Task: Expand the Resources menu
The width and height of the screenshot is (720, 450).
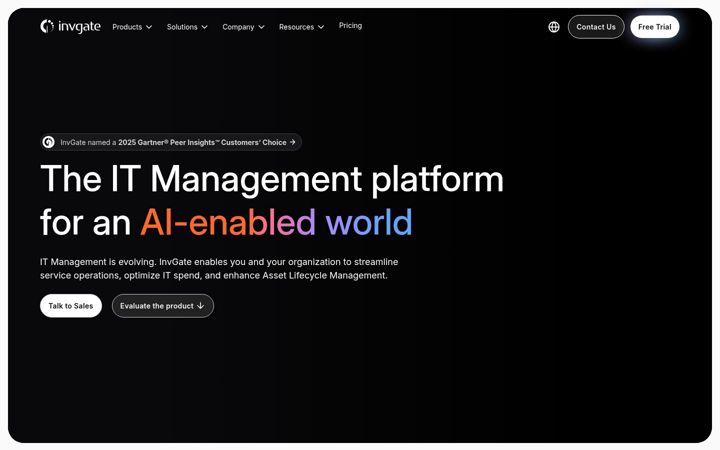Action: pyautogui.click(x=301, y=27)
